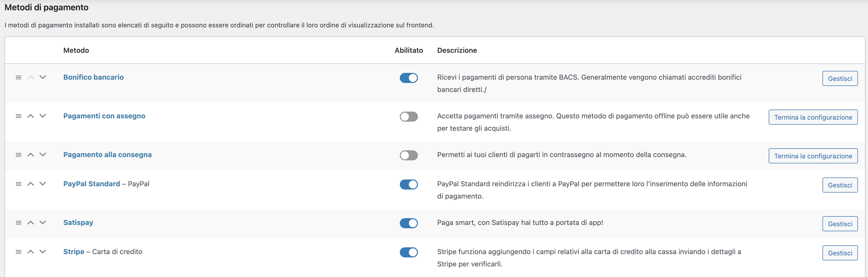
Task: Move Stripe down in the list
Action: 43,252
